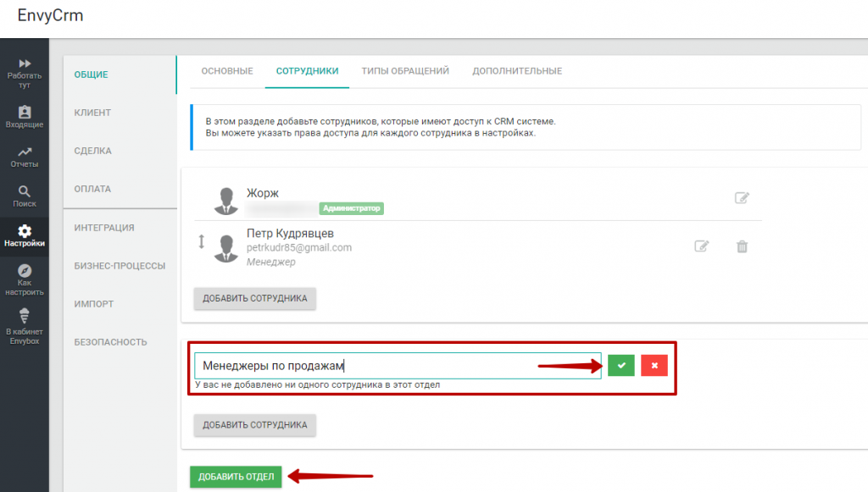Screen dimensions: 868x492
Task: Switch to the Типы обращений tab
Action: click(405, 71)
